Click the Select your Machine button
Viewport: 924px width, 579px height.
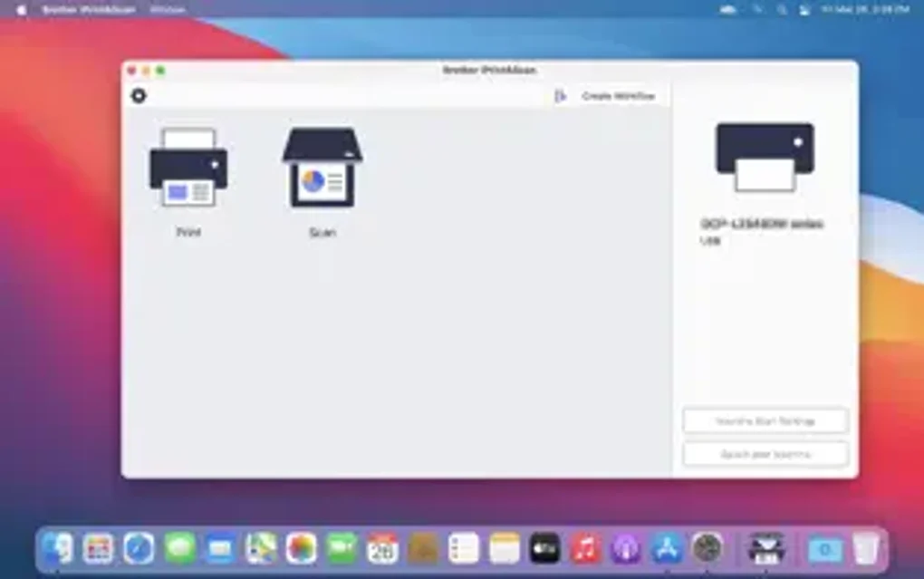click(765, 454)
